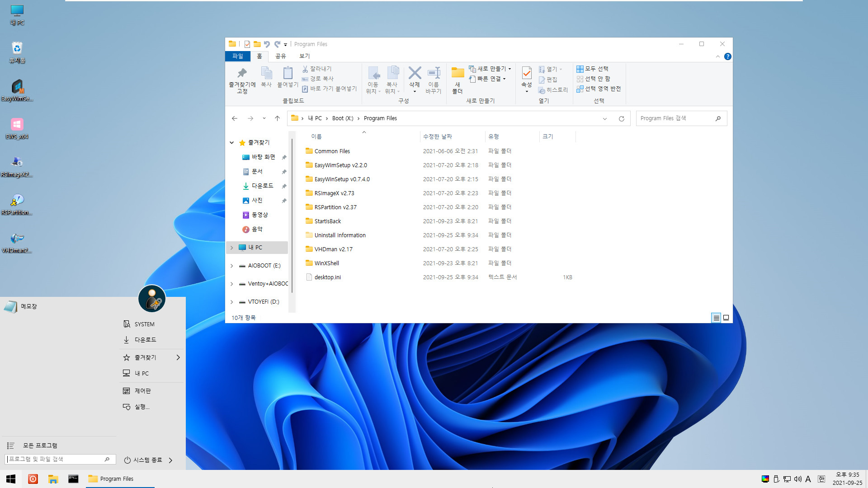Open the address bar history dropdown
This screenshot has height=488, width=868.
pyautogui.click(x=605, y=119)
